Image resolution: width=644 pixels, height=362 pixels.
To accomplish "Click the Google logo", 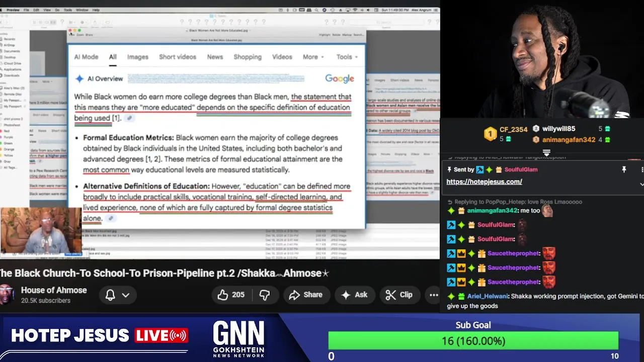I will [340, 78].
